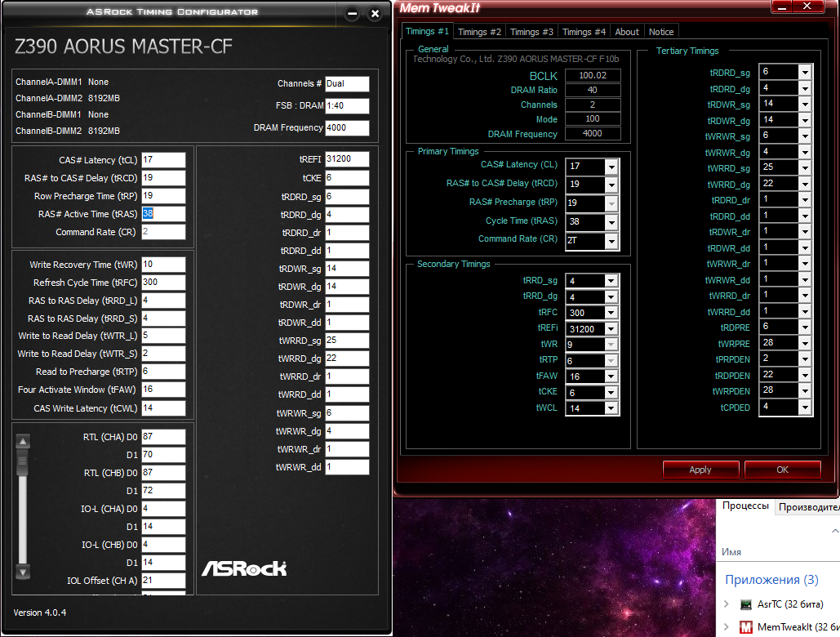Screen dimensions: 840x637
Task: Open tCPDED dropdown showing 4
Action: [805, 408]
